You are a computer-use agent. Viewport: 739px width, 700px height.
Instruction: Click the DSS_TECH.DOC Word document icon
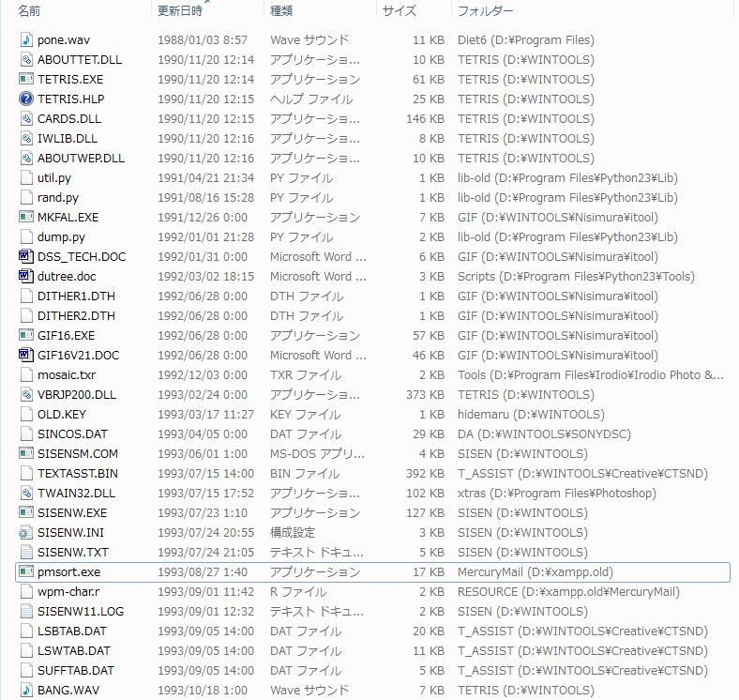[26, 257]
